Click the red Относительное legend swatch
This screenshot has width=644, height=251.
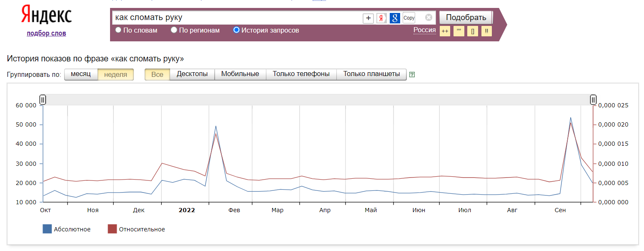[x=112, y=229]
